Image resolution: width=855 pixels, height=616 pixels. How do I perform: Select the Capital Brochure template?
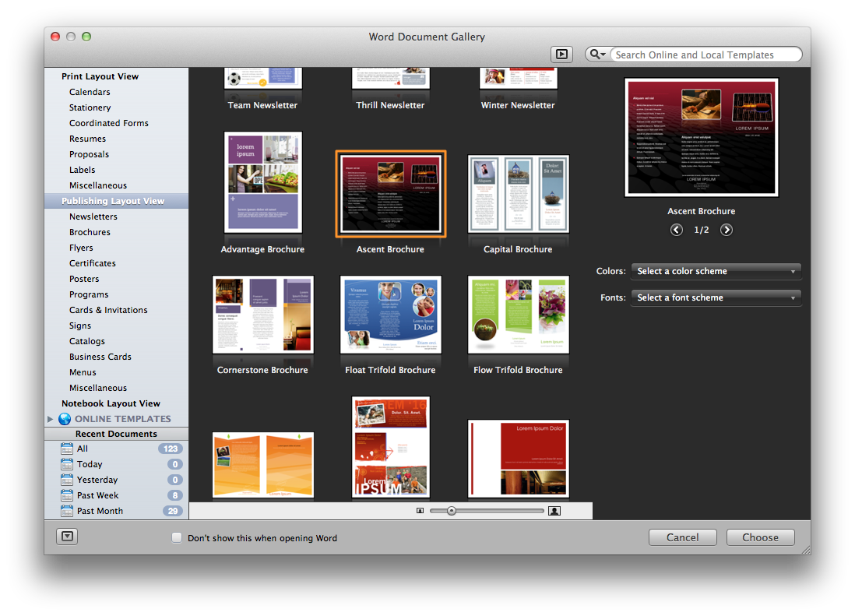click(x=518, y=193)
